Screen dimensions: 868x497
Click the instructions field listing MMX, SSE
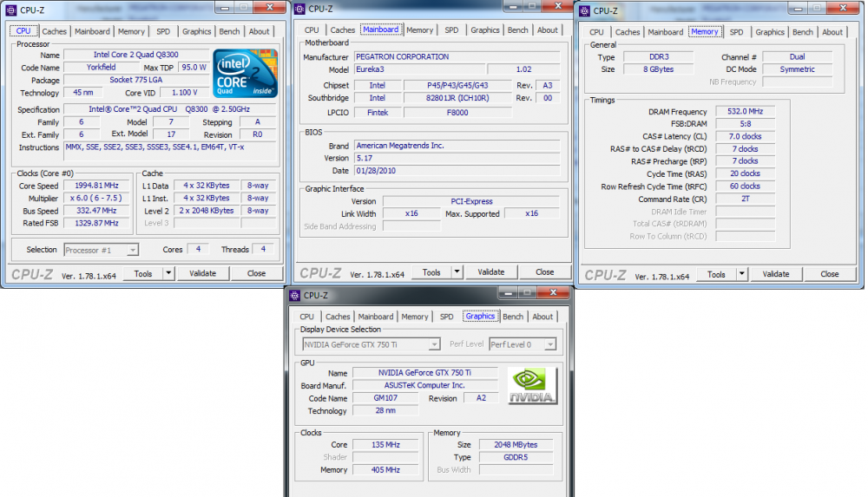click(x=169, y=151)
